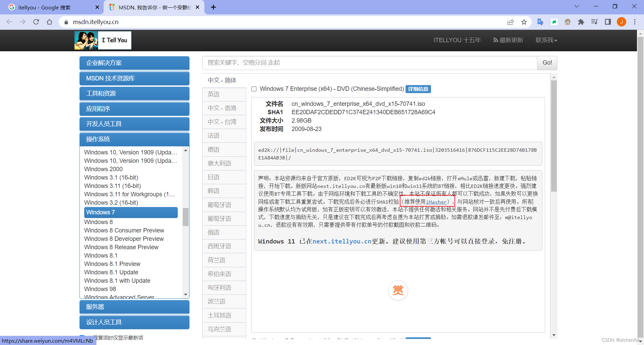Open the media control playlist icon
The width and height of the screenshot is (644, 345).
click(x=594, y=22)
